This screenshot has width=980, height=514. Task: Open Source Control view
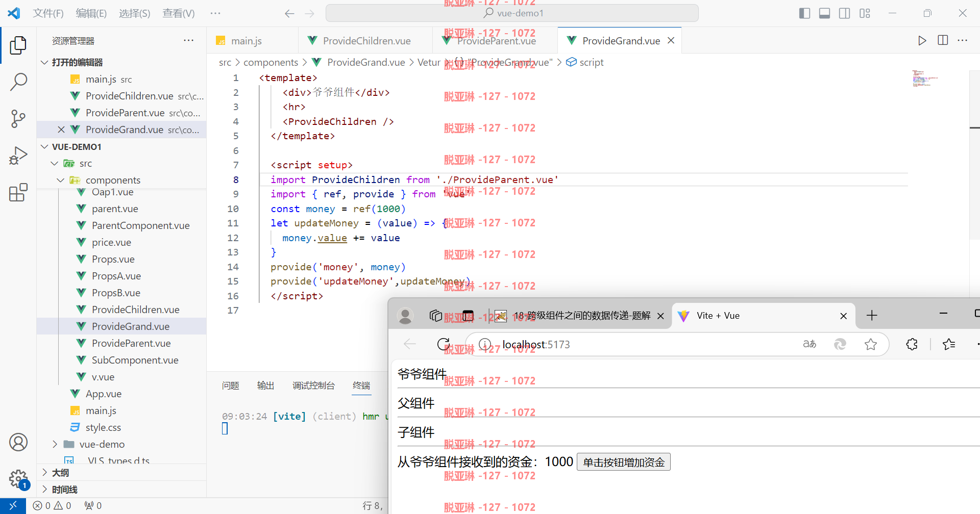(18, 118)
